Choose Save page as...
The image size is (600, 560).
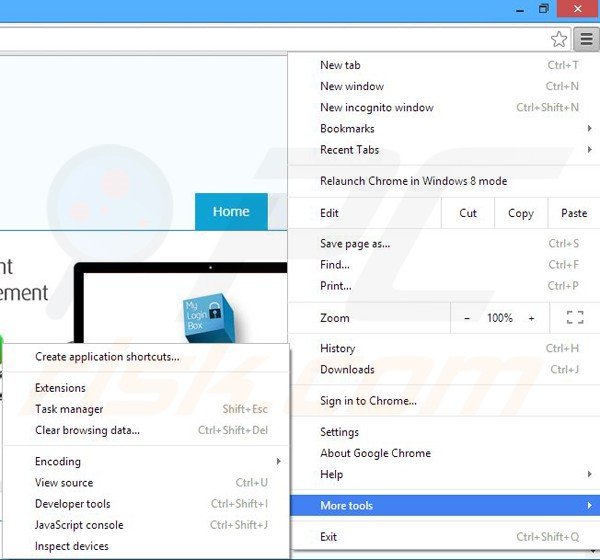click(x=444, y=244)
